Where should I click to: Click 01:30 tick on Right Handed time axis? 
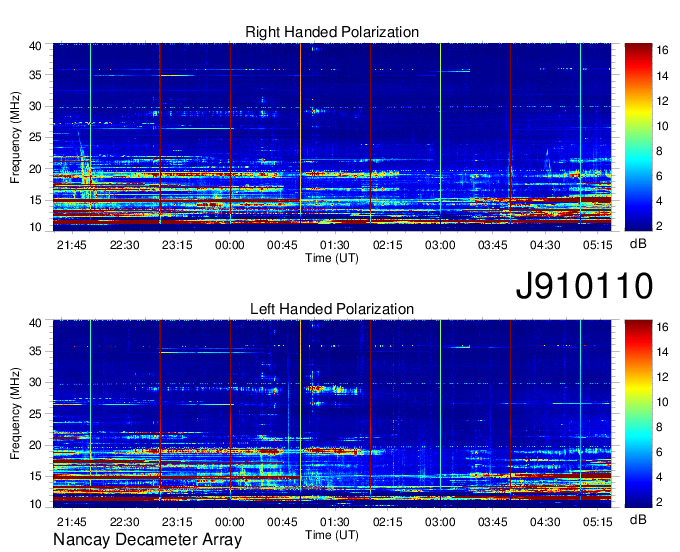pyautogui.click(x=335, y=245)
